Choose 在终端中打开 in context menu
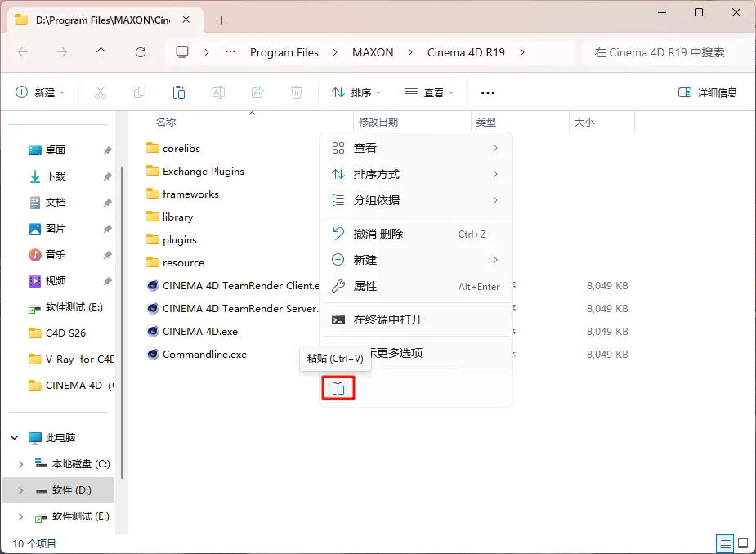 pos(415,319)
